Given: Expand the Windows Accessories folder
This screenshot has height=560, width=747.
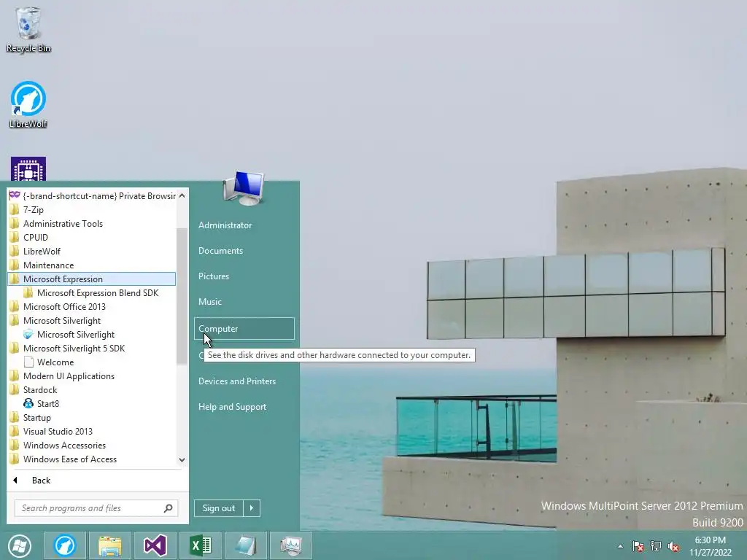Looking at the screenshot, I should point(92,446).
